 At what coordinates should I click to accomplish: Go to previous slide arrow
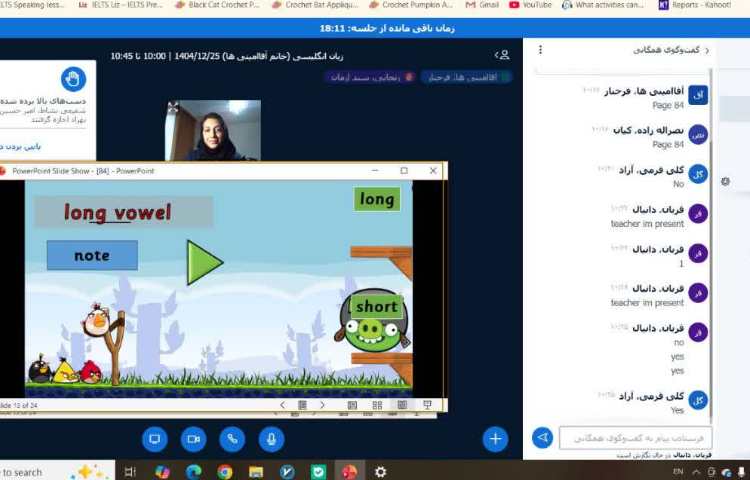point(282,405)
